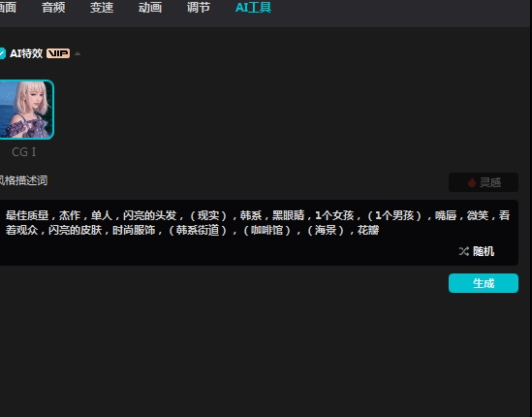Go to the 动画 animation tab
Screen dimensions: 532x417
(150, 7)
